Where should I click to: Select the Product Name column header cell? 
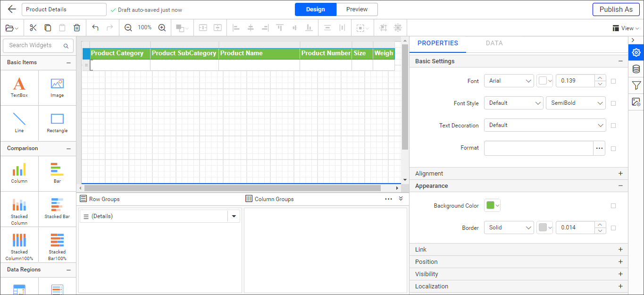coord(259,53)
